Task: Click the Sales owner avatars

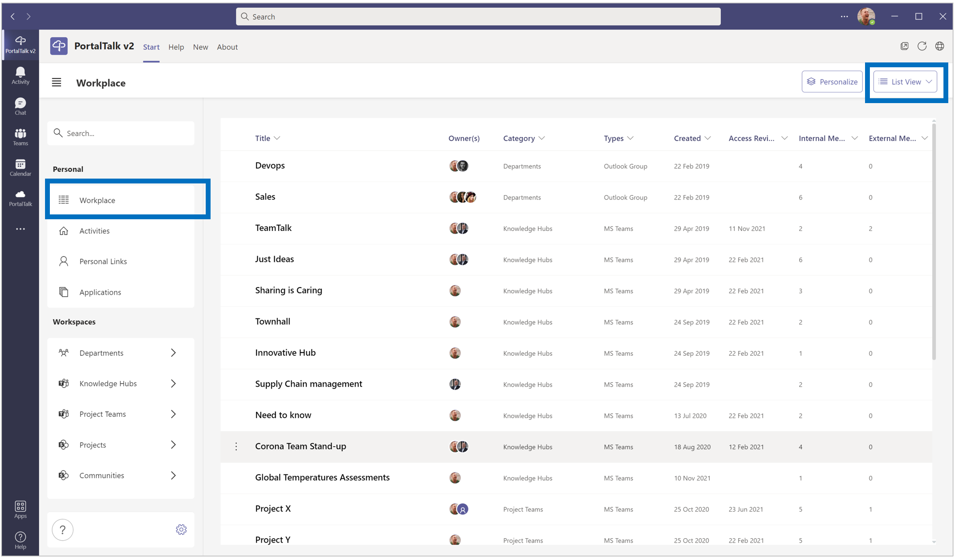Action: pos(463,197)
